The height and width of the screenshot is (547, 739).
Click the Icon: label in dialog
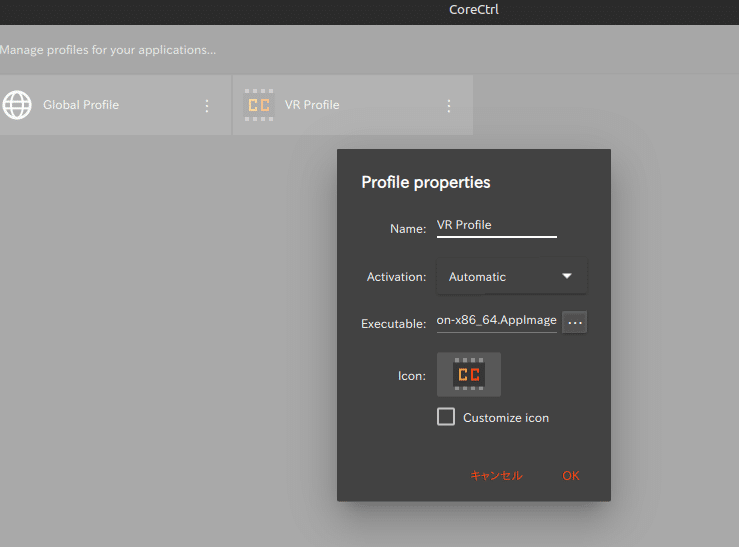(411, 376)
